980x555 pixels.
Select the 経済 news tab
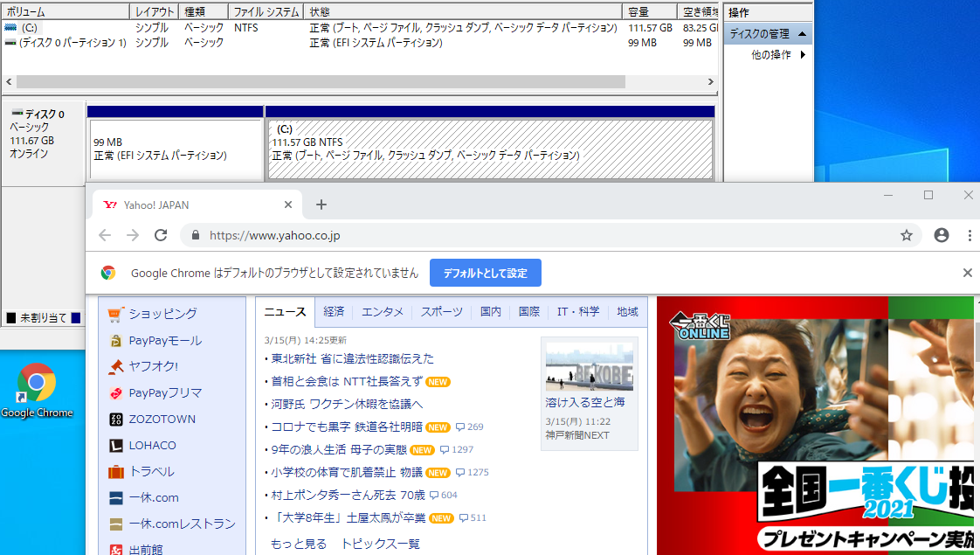click(x=334, y=312)
